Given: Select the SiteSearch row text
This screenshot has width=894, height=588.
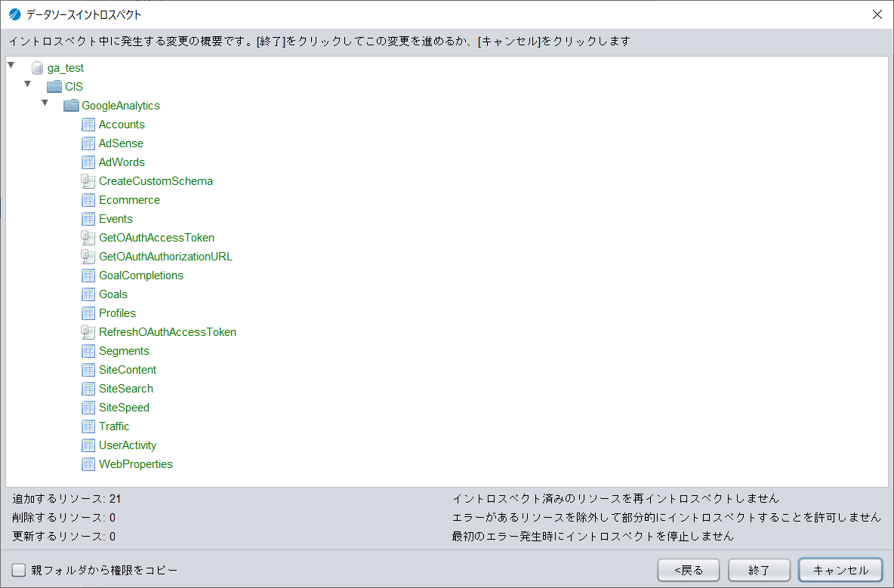Looking at the screenshot, I should [x=126, y=389].
